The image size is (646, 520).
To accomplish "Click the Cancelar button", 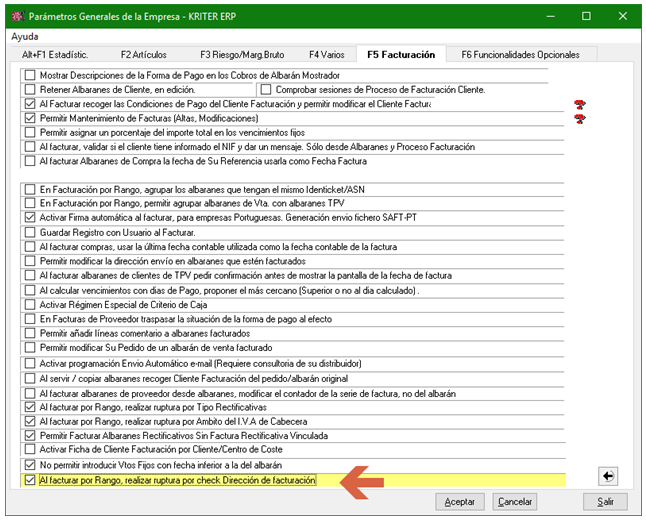I will click(515, 501).
